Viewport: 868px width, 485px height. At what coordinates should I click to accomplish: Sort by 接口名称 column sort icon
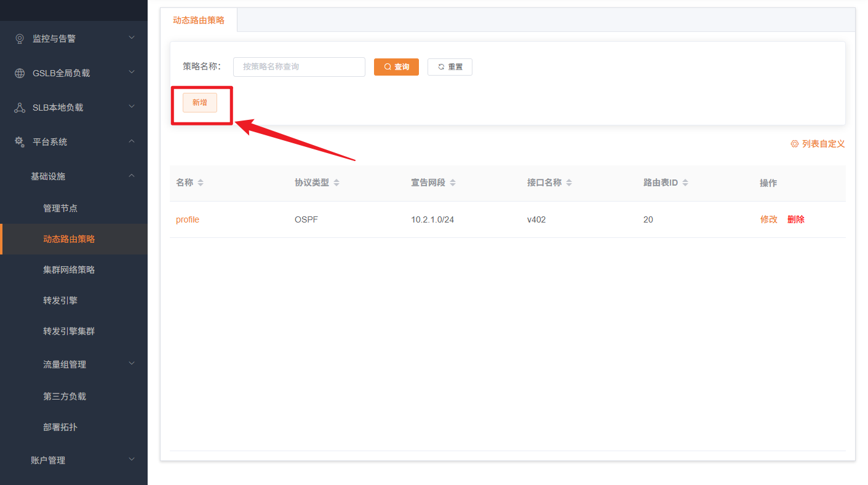(x=569, y=183)
